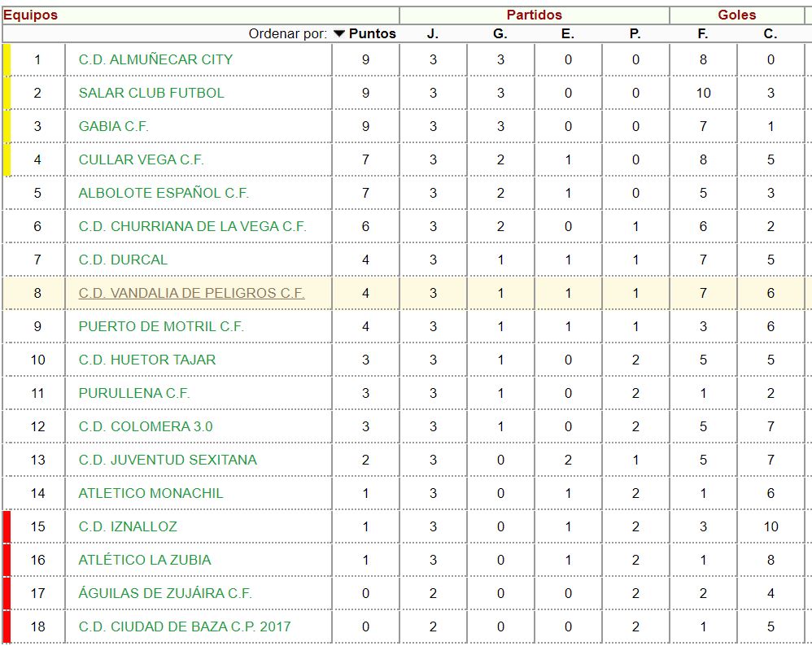Click C.D. CIUDAD DE BAZA C.P. 2017

[185, 626]
